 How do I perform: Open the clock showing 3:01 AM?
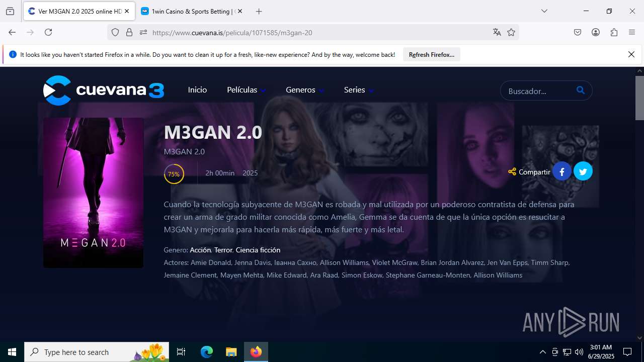point(601,352)
